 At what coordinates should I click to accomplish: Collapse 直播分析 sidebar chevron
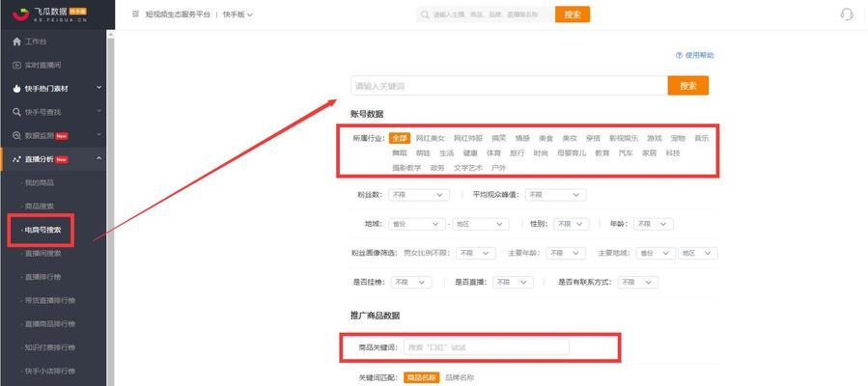tap(99, 158)
